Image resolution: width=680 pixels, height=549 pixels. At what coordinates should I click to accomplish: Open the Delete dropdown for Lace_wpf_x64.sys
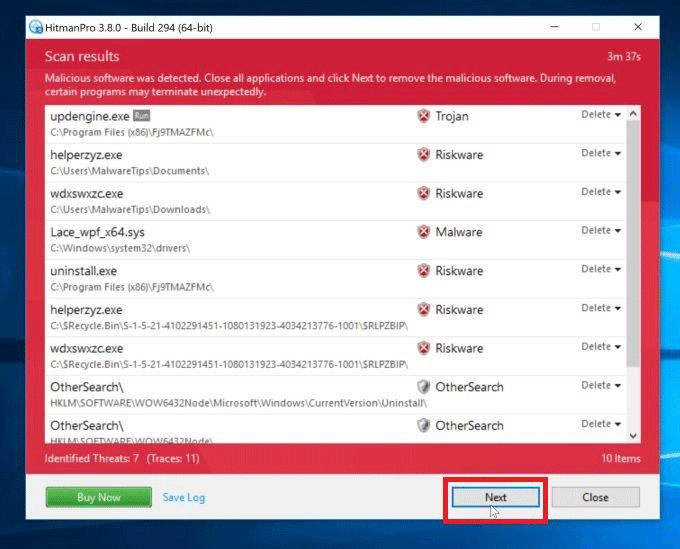(x=601, y=230)
